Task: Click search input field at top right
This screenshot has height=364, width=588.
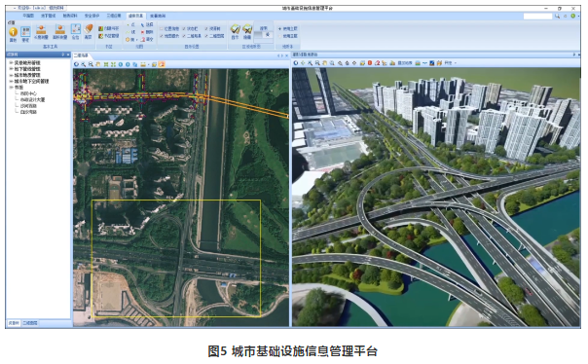Action: 537,16
